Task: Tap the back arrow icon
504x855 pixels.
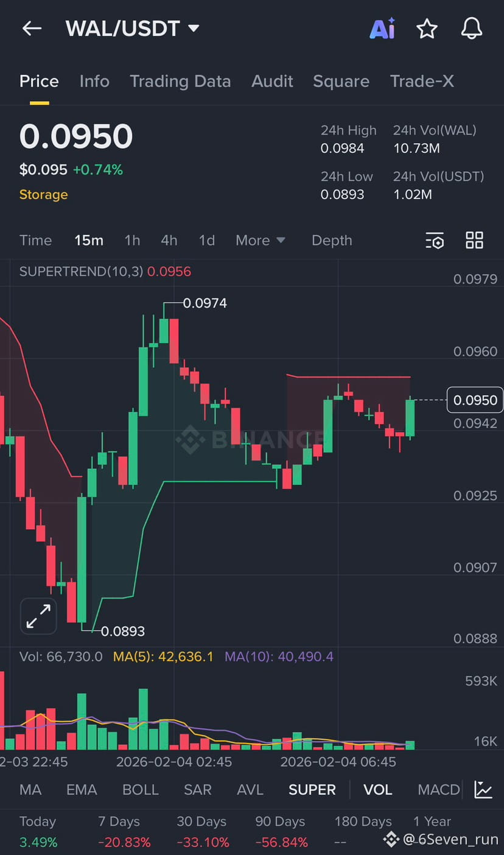Action: tap(32, 28)
